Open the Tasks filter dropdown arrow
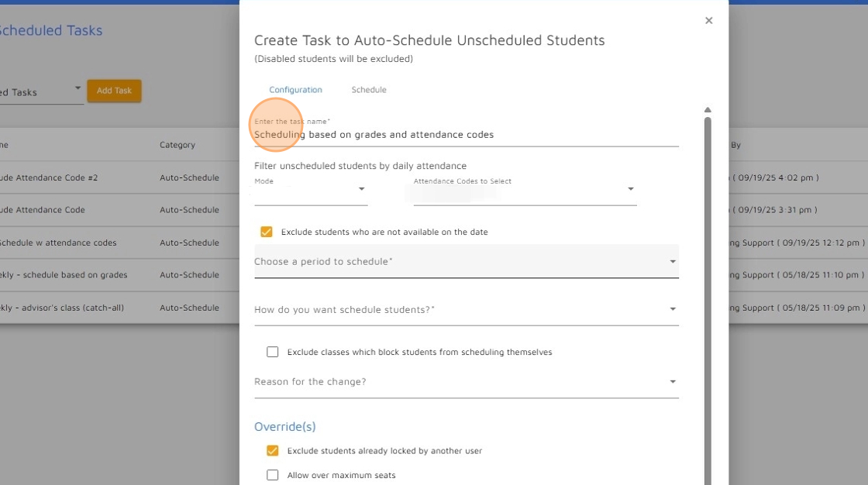This screenshot has width=868, height=485. click(77, 88)
